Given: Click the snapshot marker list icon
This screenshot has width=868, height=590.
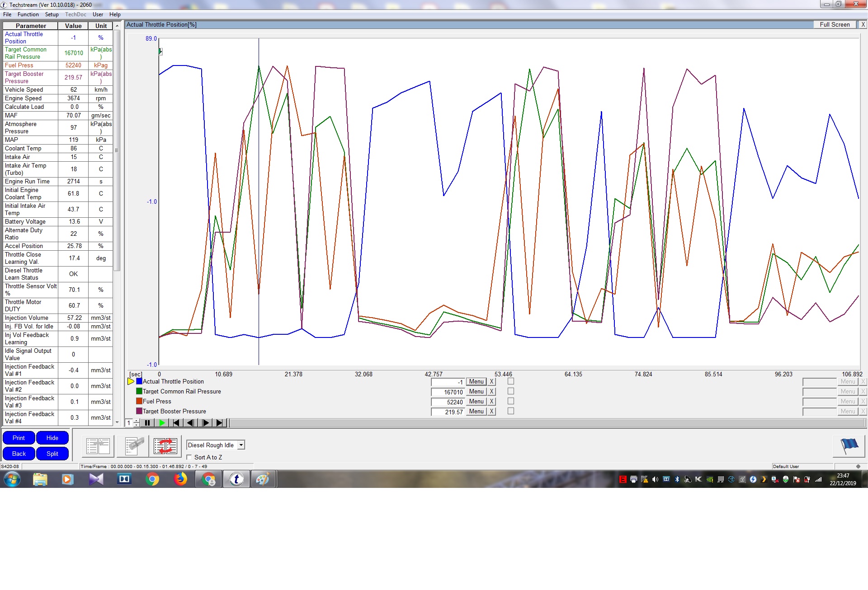Looking at the screenshot, I should 133,446.
